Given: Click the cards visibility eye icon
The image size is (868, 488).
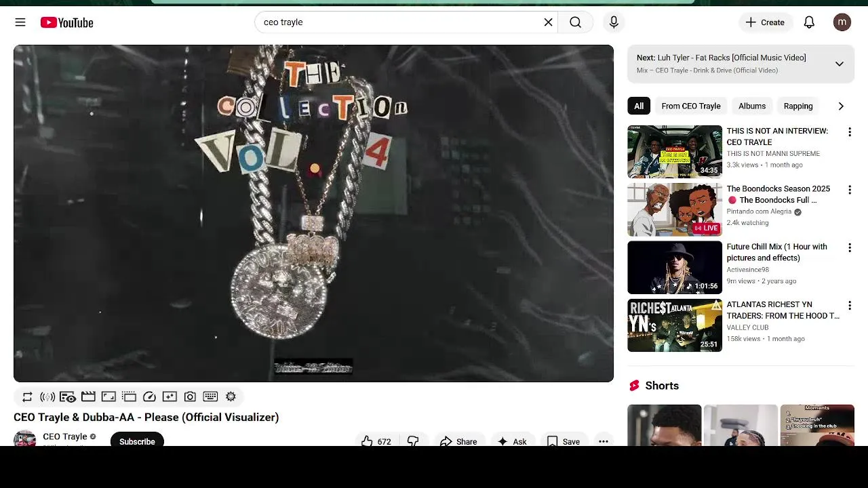Looking at the screenshot, I should tap(68, 396).
